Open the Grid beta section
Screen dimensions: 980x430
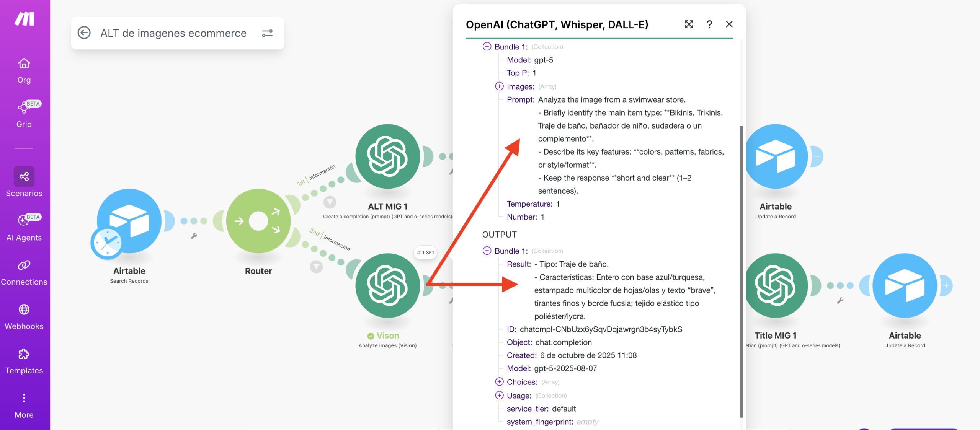click(x=24, y=114)
